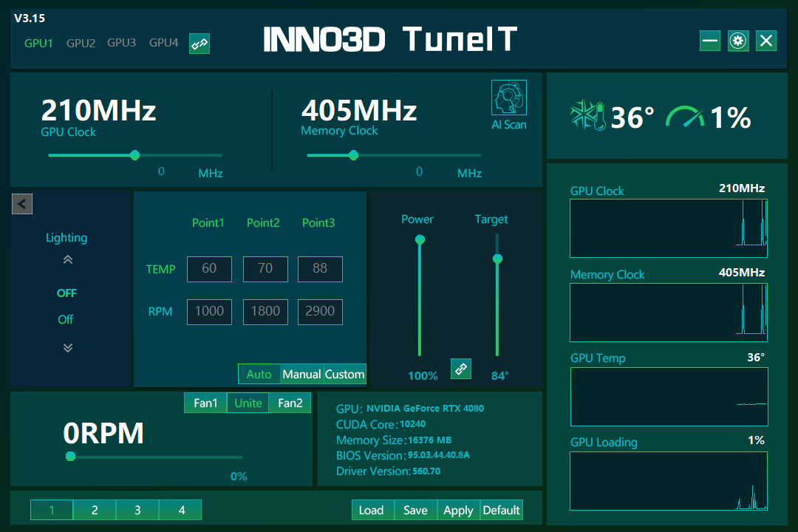
Task: Select the Fan2 tab
Action: tap(290, 403)
